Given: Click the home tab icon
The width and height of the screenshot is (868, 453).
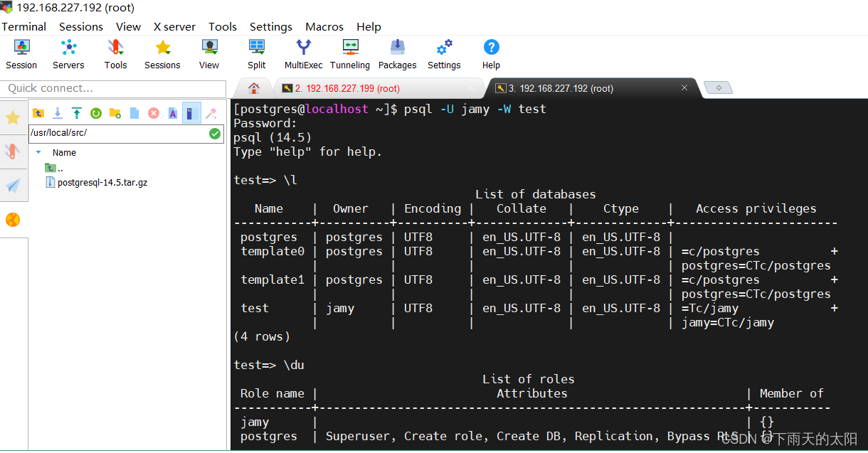Looking at the screenshot, I should click(x=254, y=88).
